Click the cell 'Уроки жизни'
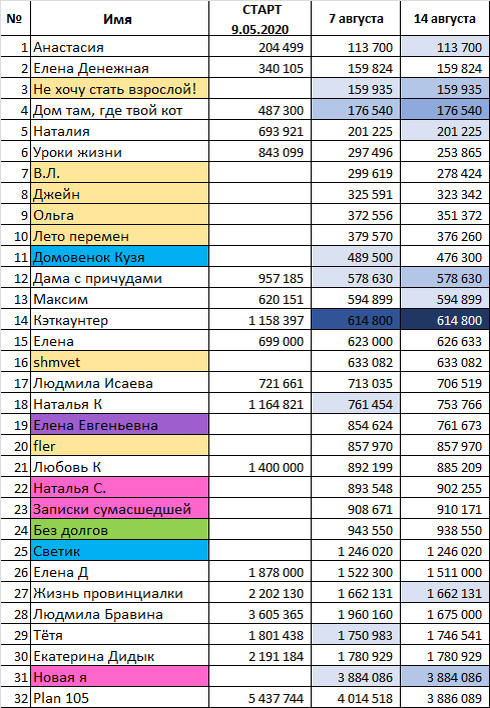The height and width of the screenshot is (708, 490). click(x=119, y=152)
